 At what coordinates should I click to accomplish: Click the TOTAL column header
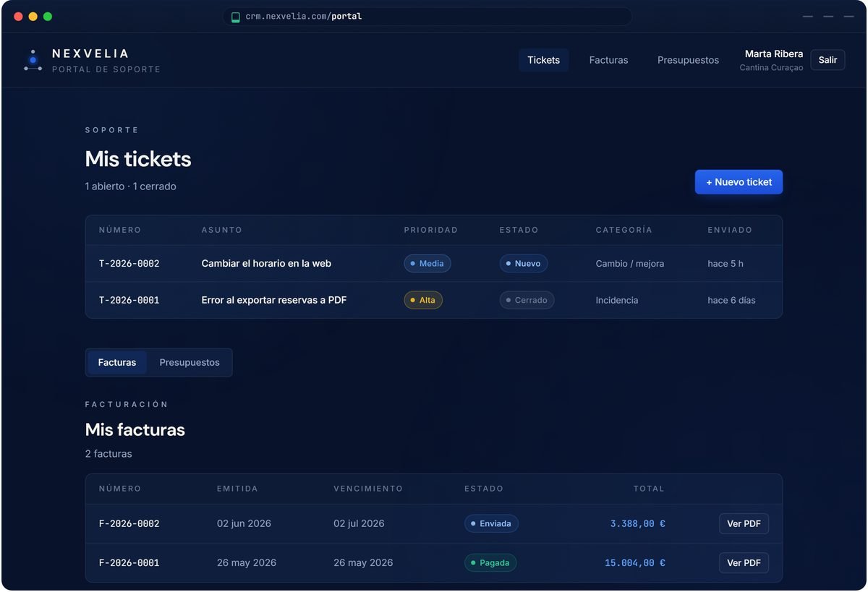[649, 489]
